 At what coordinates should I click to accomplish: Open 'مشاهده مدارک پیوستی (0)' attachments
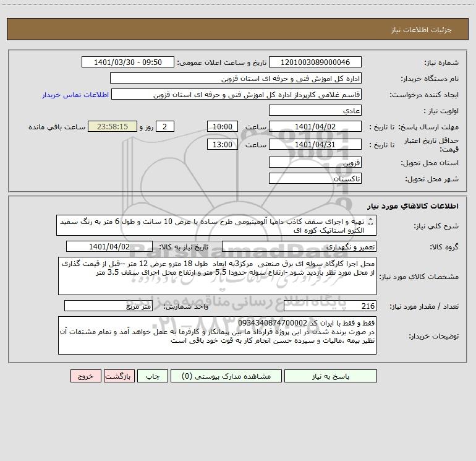click(x=226, y=376)
